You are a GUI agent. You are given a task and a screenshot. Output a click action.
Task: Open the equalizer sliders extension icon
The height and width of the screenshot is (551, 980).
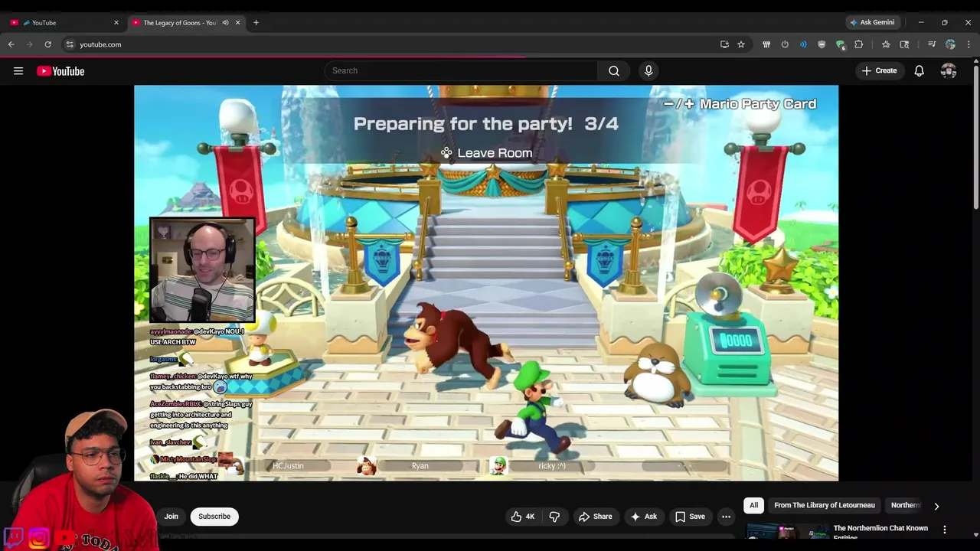tap(766, 44)
